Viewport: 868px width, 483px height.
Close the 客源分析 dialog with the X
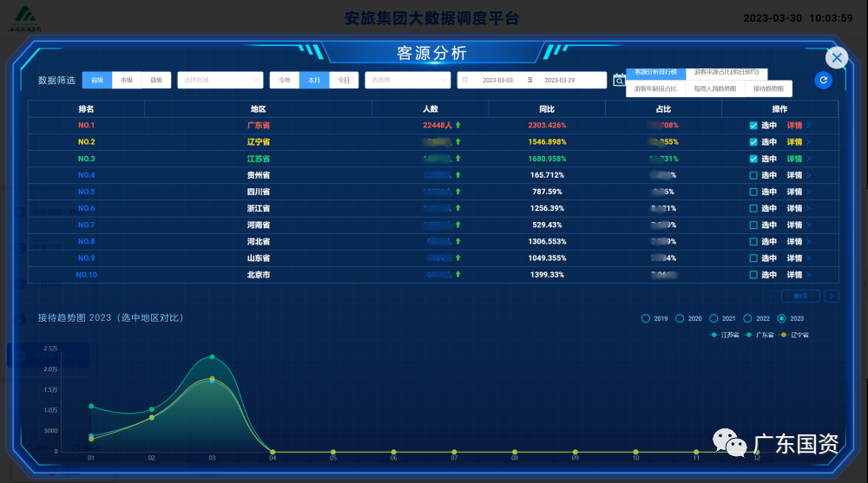(x=837, y=57)
